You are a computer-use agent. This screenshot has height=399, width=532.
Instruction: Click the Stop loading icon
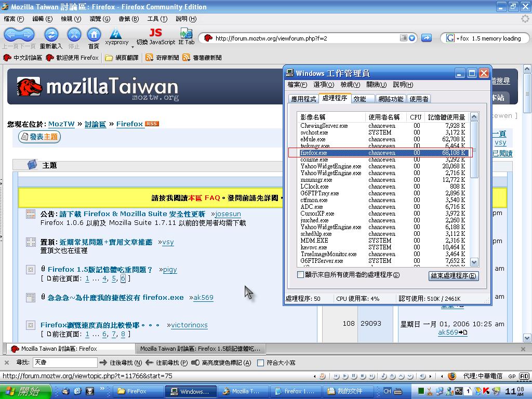74,35
